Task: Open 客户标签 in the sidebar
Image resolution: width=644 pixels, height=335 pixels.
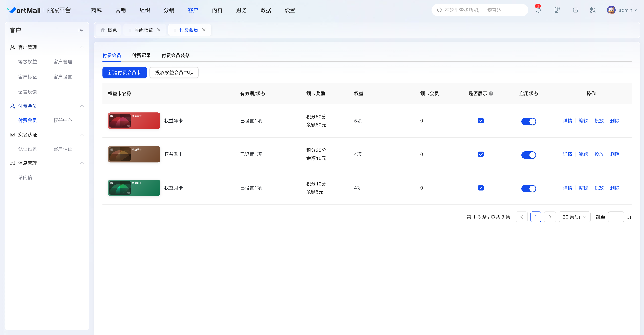Action: click(27, 76)
